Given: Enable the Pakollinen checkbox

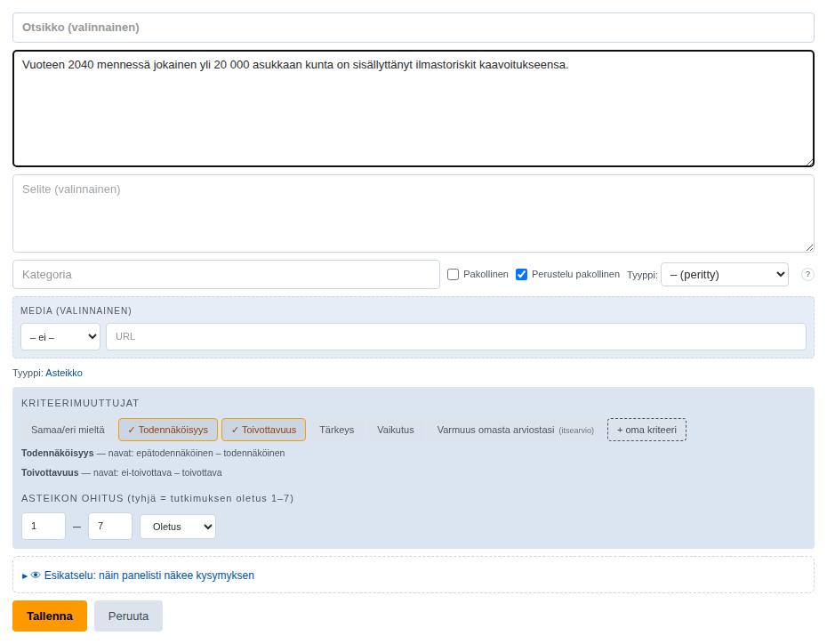Looking at the screenshot, I should [x=453, y=274].
